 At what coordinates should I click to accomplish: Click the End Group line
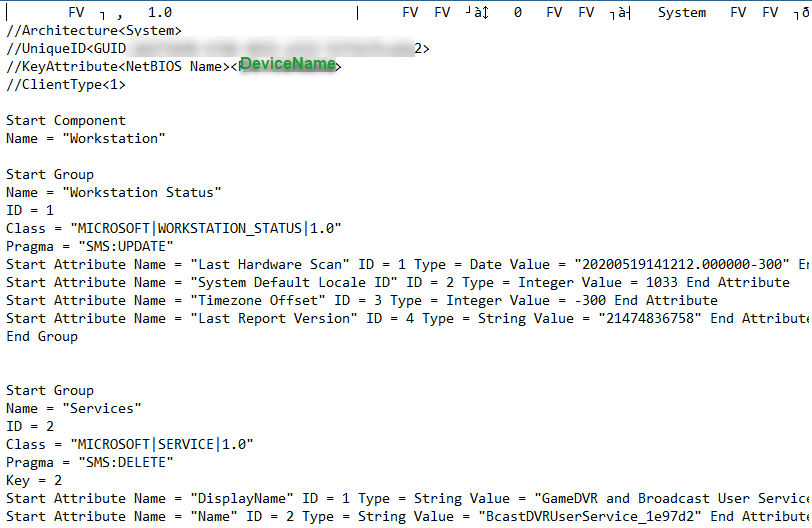pos(42,337)
